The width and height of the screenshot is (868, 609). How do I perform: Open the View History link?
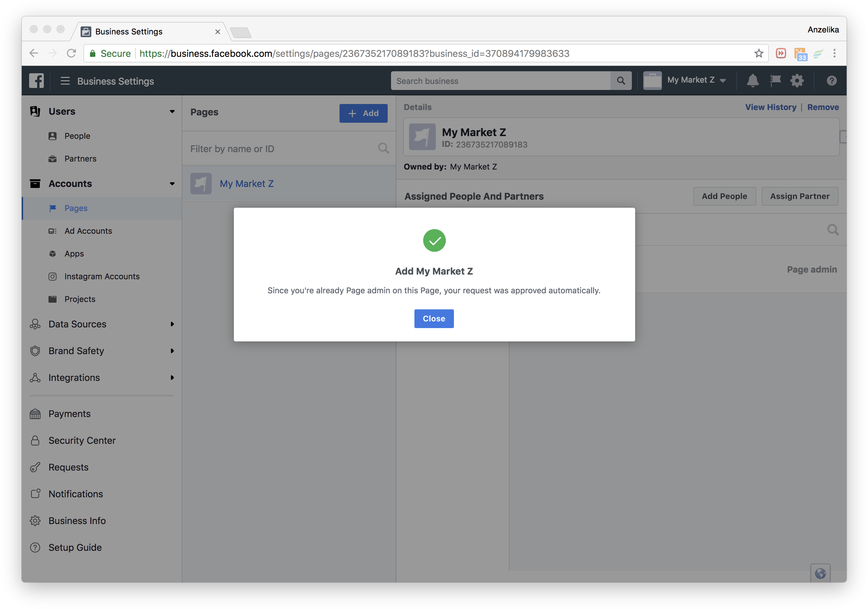click(770, 107)
